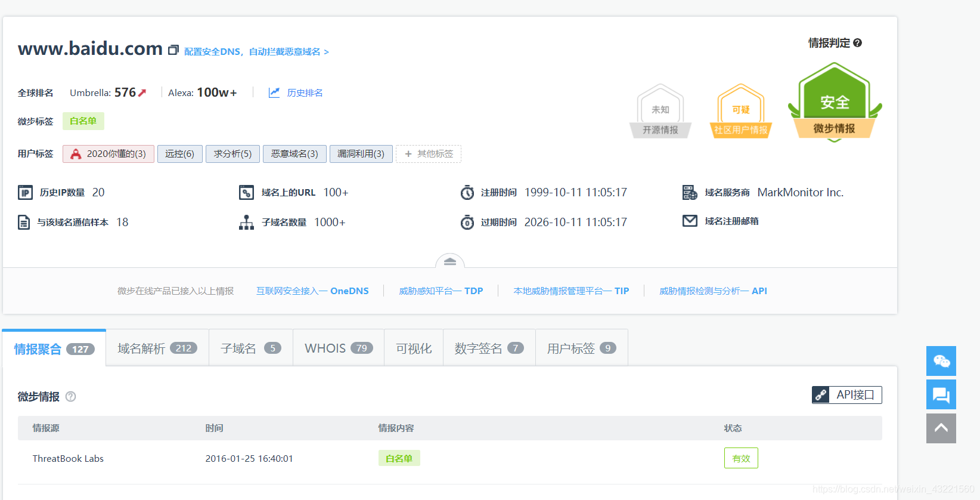Click the 域名服务商 server icon
This screenshot has width=980, height=500.
pos(690,193)
